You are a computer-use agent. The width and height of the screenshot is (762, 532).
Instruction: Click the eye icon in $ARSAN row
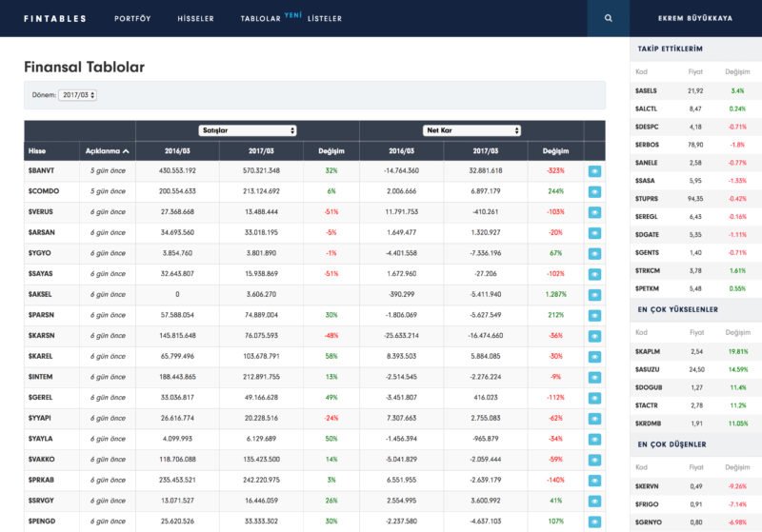(594, 233)
